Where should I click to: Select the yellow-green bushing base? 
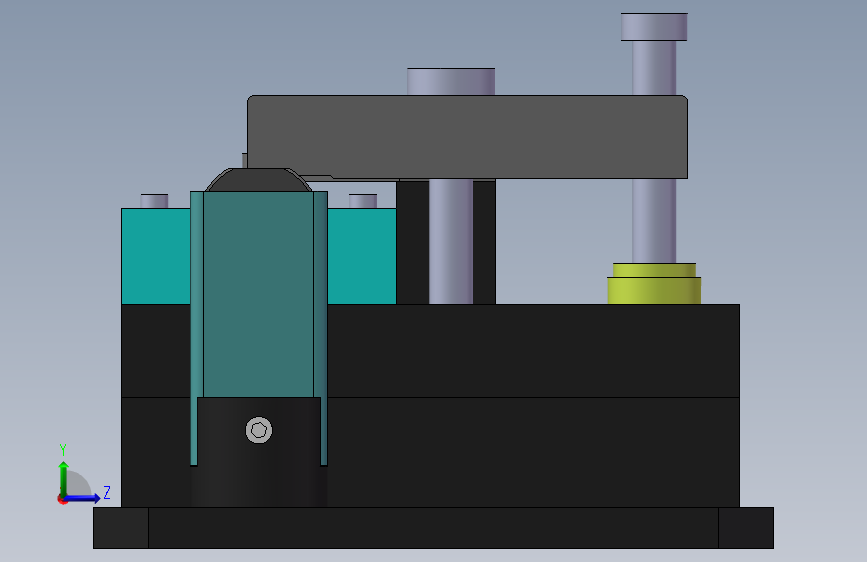(x=654, y=290)
